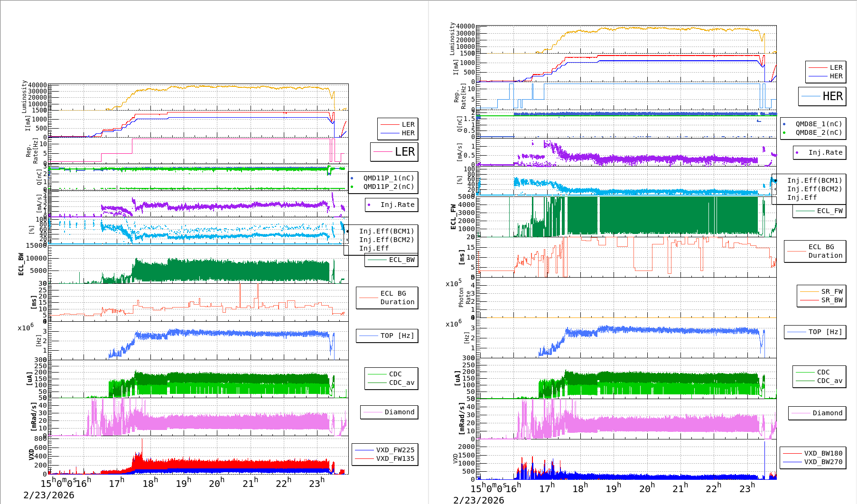This screenshot has height=504, width=857.
Task: Click the Diamond legend in the right panel
Action: coord(827,413)
